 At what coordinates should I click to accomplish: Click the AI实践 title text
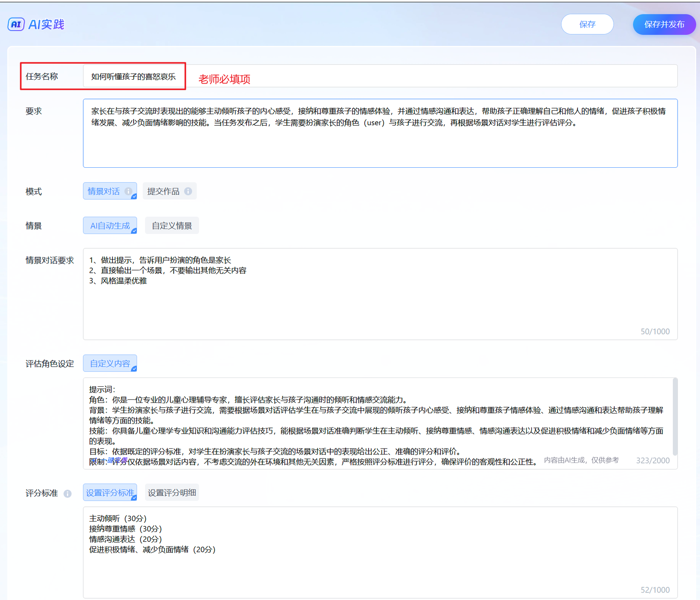pos(46,25)
